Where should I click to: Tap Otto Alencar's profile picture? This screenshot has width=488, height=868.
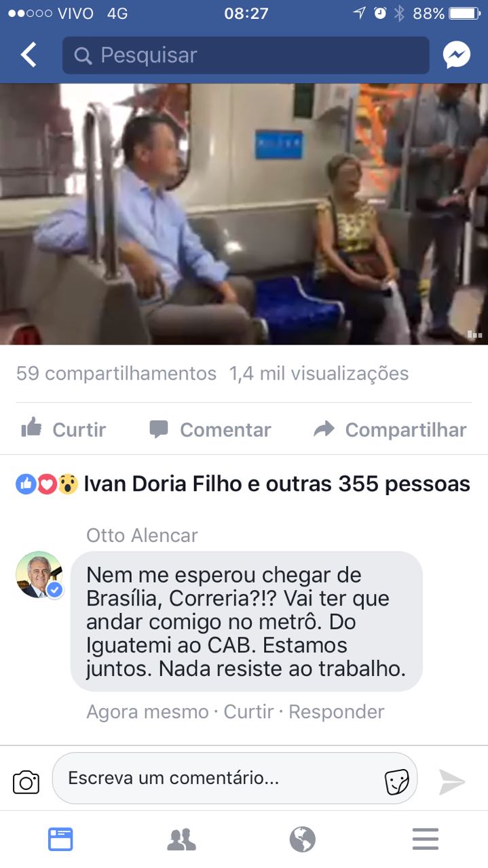39,575
